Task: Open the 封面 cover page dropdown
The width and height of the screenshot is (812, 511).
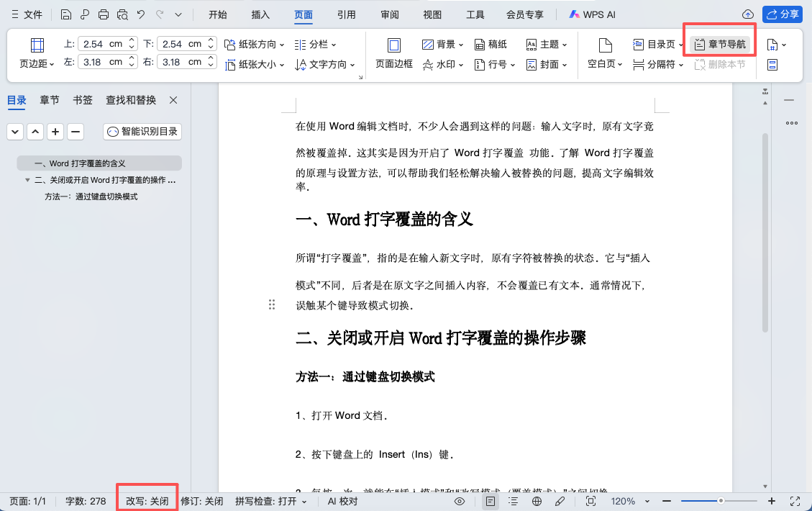Action: click(547, 65)
